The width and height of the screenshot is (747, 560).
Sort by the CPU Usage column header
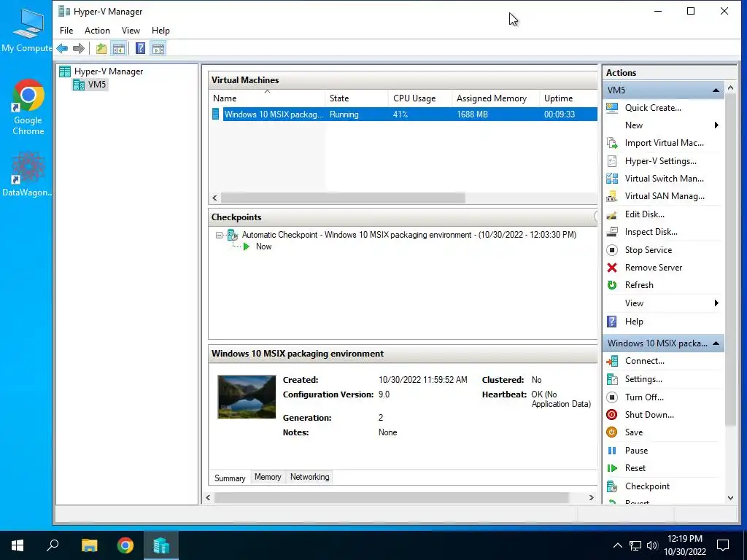(x=419, y=98)
